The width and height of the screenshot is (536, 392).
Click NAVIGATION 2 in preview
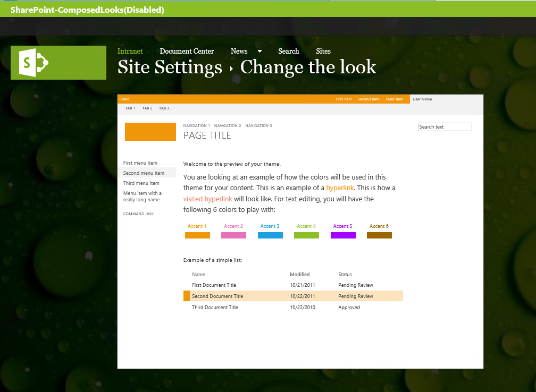pyautogui.click(x=228, y=126)
